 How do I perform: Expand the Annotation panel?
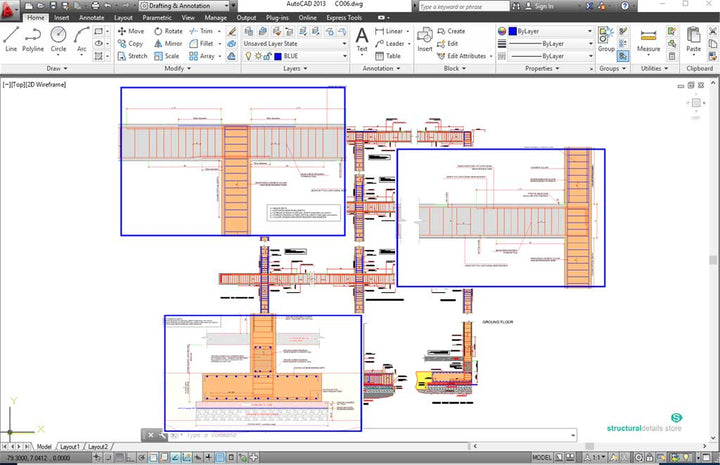(x=381, y=68)
